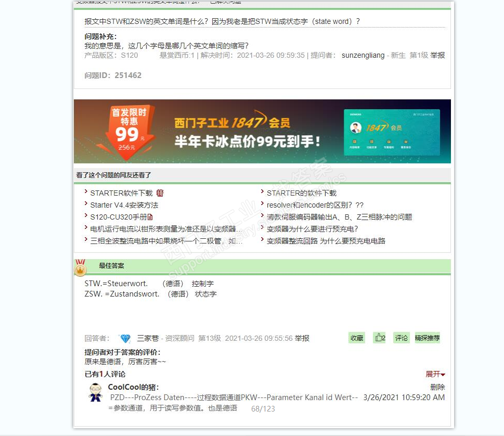Click the 精 badge next to STARTER软件下载
This screenshot has width=504, height=436.
[x=160, y=193]
